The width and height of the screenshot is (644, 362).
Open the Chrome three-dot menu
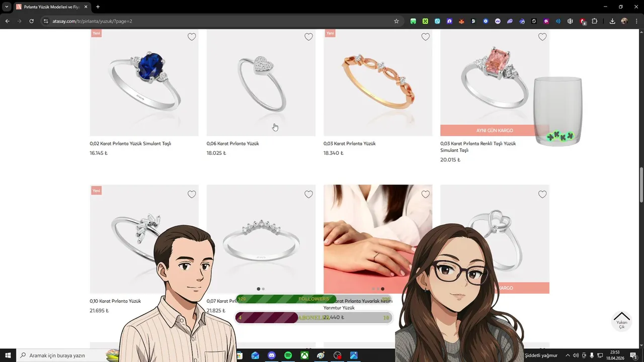636,21
